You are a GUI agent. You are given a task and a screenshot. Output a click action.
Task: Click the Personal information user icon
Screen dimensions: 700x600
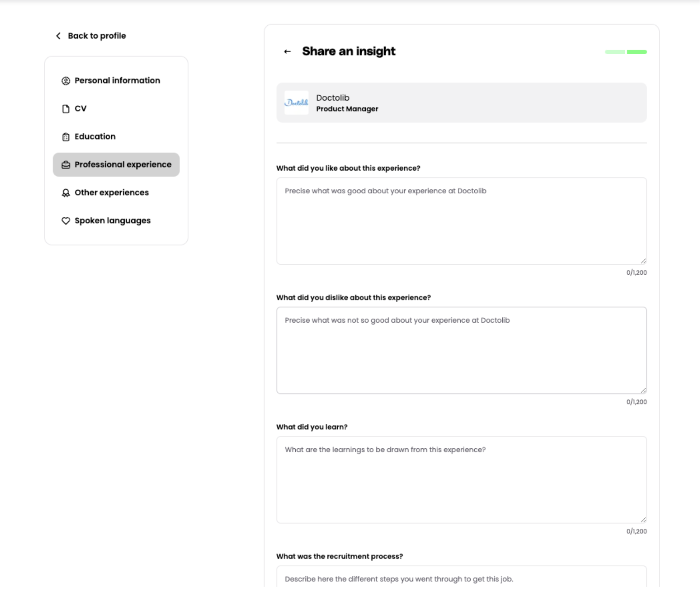point(66,81)
